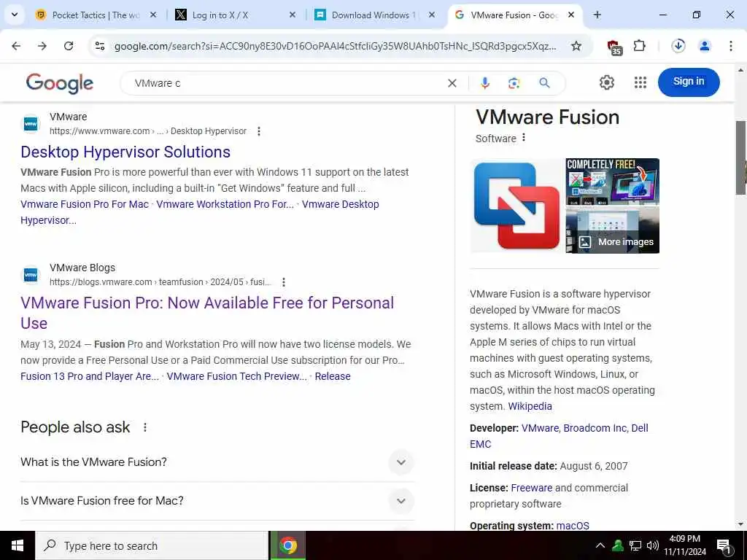Image resolution: width=747 pixels, height=560 pixels.
Task: Bookmark this page with the star
Action: pyautogui.click(x=576, y=46)
